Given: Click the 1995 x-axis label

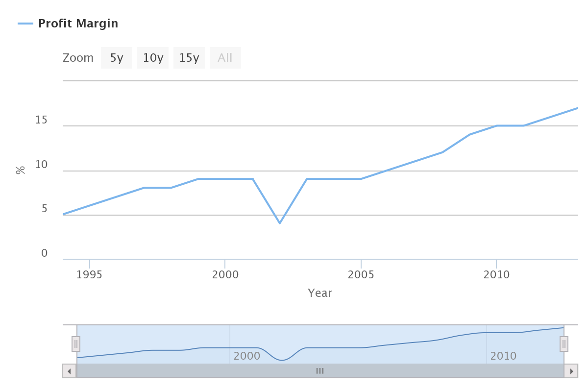Looking at the screenshot, I should pyautogui.click(x=90, y=274).
